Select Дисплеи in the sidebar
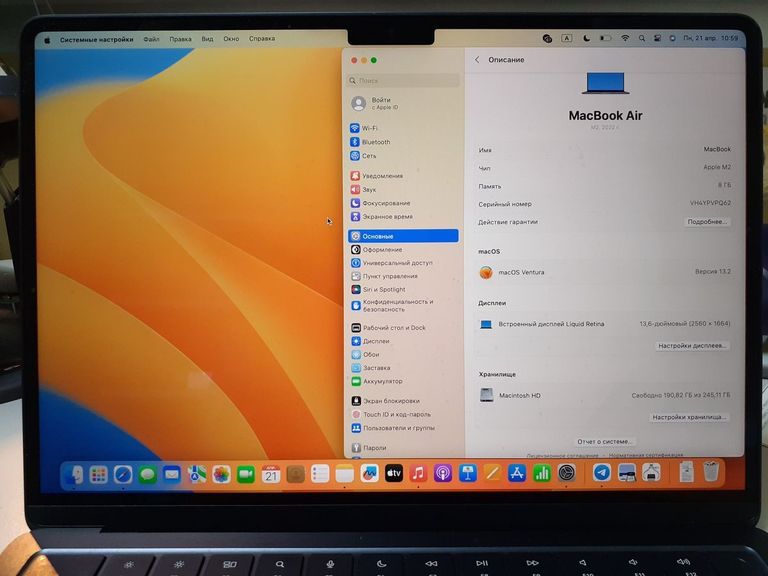This screenshot has width=768, height=576. tap(371, 341)
